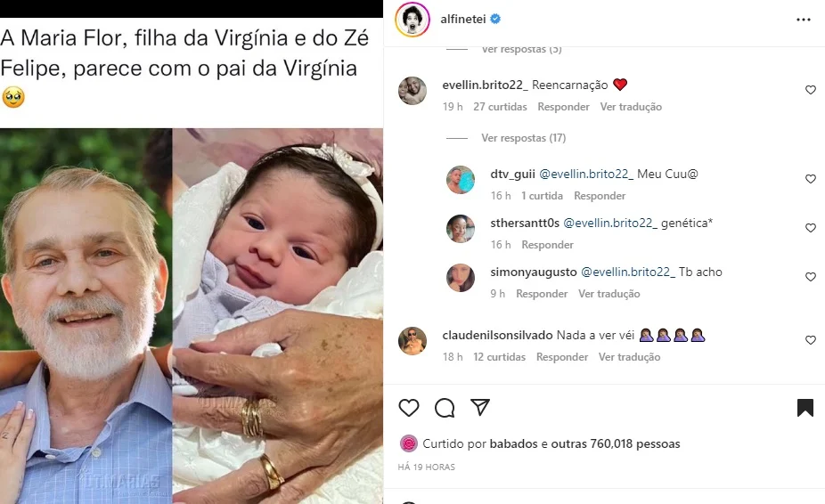Reply to evellin.brito22_'s comment
This screenshot has width=825, height=504.
tap(563, 107)
